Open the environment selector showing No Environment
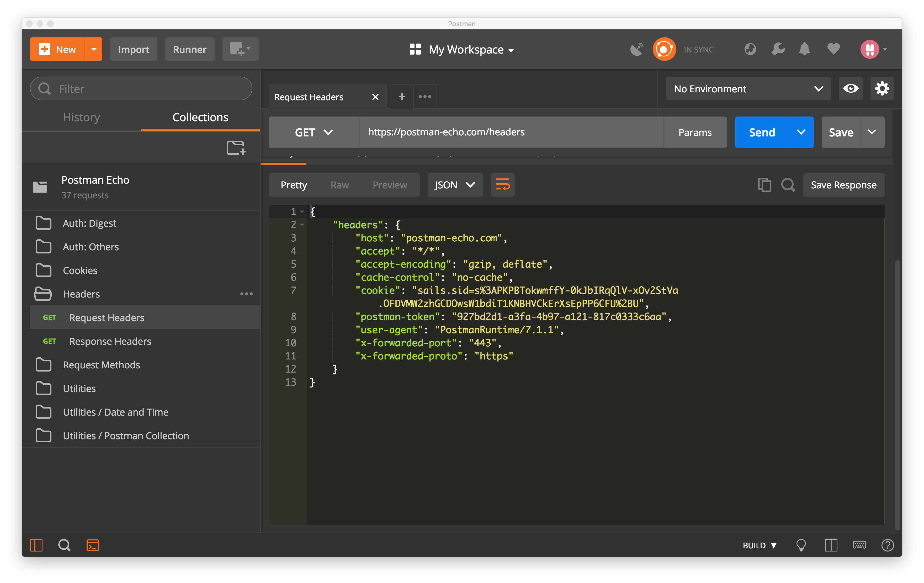 point(747,88)
